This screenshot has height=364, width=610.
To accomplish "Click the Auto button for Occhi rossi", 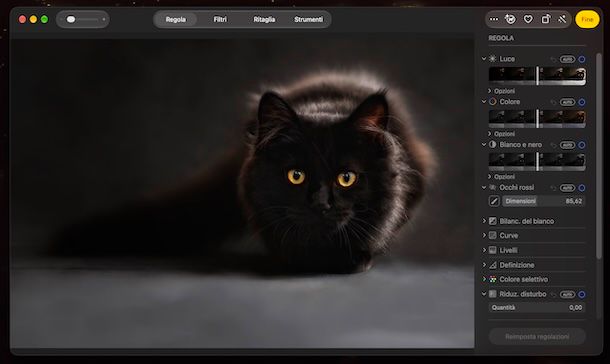I will coord(567,188).
